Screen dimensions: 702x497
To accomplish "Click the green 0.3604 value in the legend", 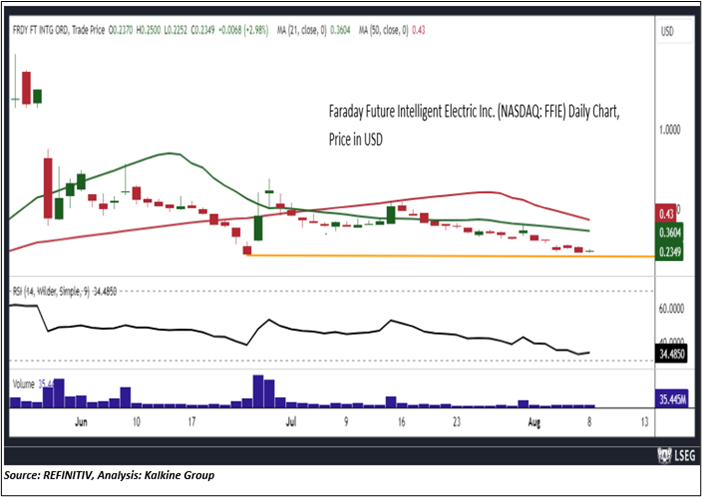I will coord(340,30).
